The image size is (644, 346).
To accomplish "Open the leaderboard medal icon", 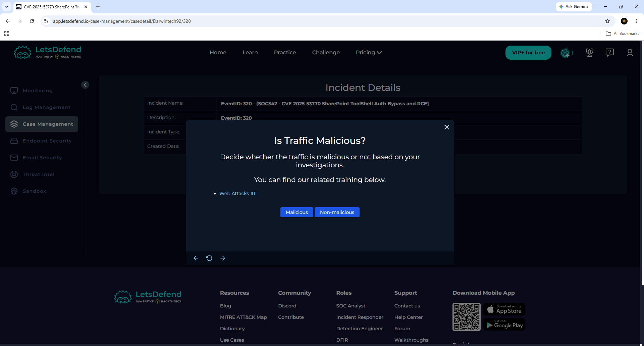I will [589, 53].
